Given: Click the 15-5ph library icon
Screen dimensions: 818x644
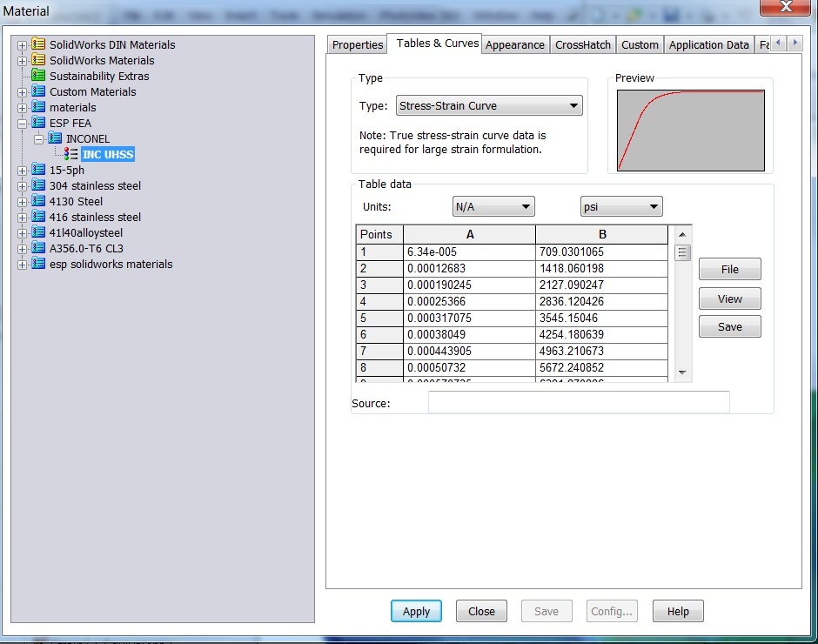Looking at the screenshot, I should [38, 170].
